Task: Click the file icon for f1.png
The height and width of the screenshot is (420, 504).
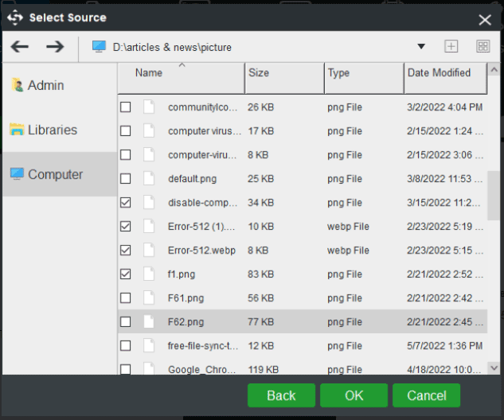Action: tap(149, 274)
